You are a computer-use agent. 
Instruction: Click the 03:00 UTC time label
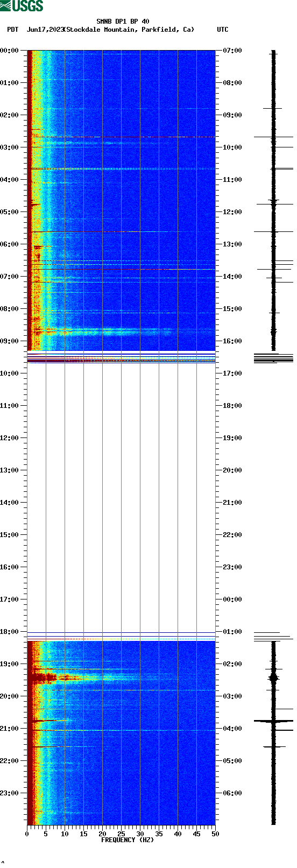(x=232, y=696)
